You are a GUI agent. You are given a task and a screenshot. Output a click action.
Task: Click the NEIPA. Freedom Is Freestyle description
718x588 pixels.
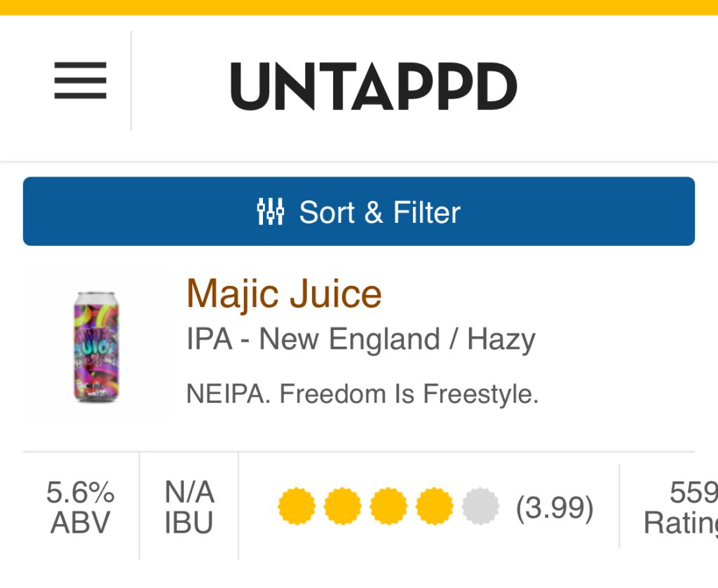pos(362,394)
